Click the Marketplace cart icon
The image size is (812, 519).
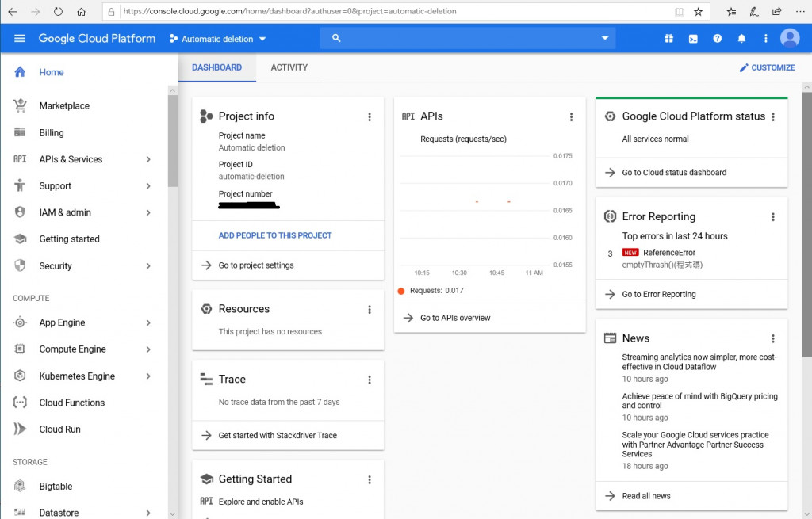point(20,105)
